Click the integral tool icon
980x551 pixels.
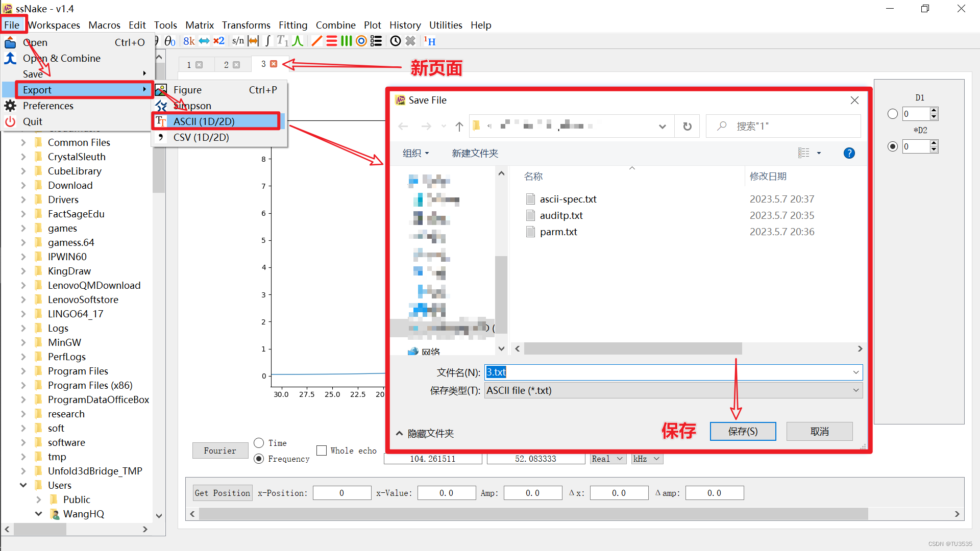268,41
